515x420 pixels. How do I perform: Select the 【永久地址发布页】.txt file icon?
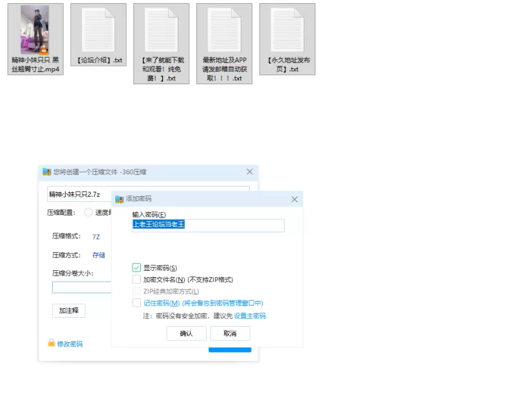(x=287, y=30)
